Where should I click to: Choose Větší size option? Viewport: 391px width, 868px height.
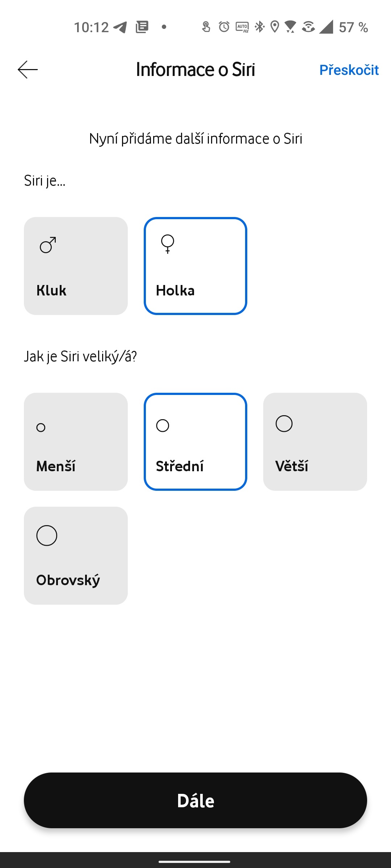coord(315,442)
